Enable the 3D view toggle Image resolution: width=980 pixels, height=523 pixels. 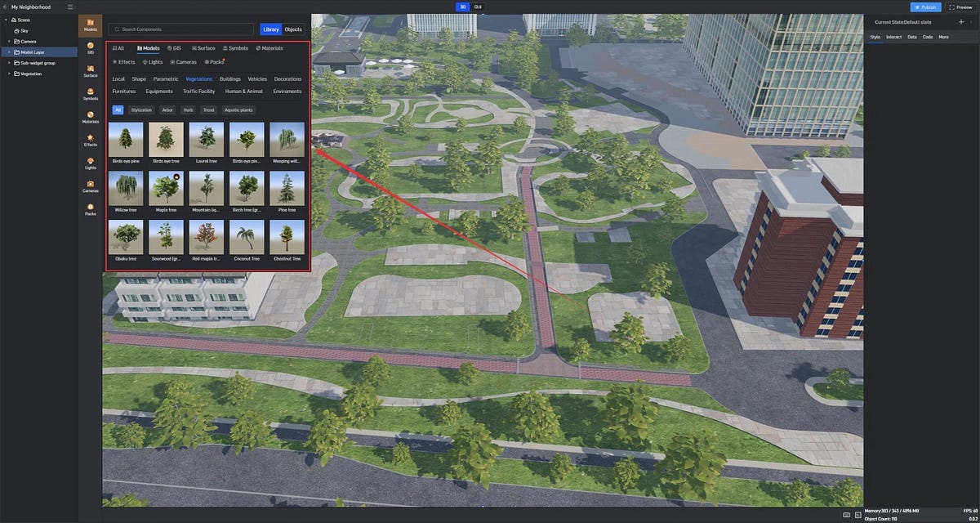click(461, 7)
